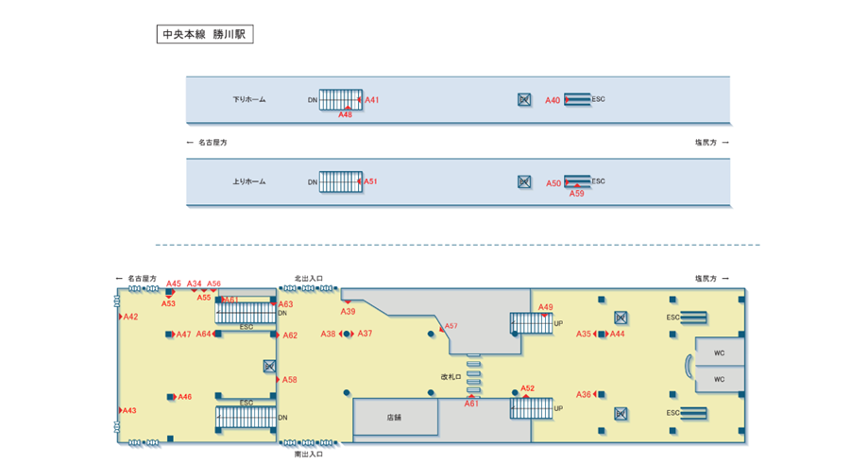This screenshot has height=464, width=868.
Task: Select the UP staircase beside marker A52
Action: (531, 407)
